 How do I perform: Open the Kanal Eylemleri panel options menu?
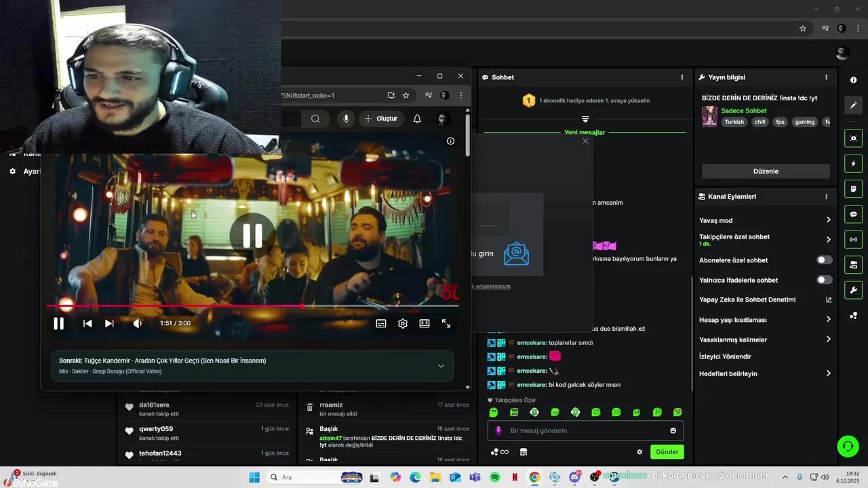(826, 197)
